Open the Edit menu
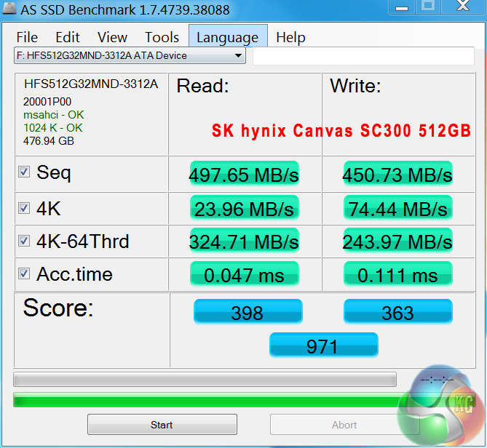This screenshot has height=448, width=487. point(68,38)
